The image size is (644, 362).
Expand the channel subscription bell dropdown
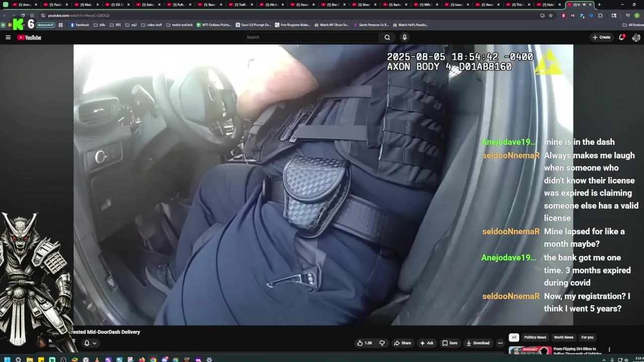click(90, 343)
